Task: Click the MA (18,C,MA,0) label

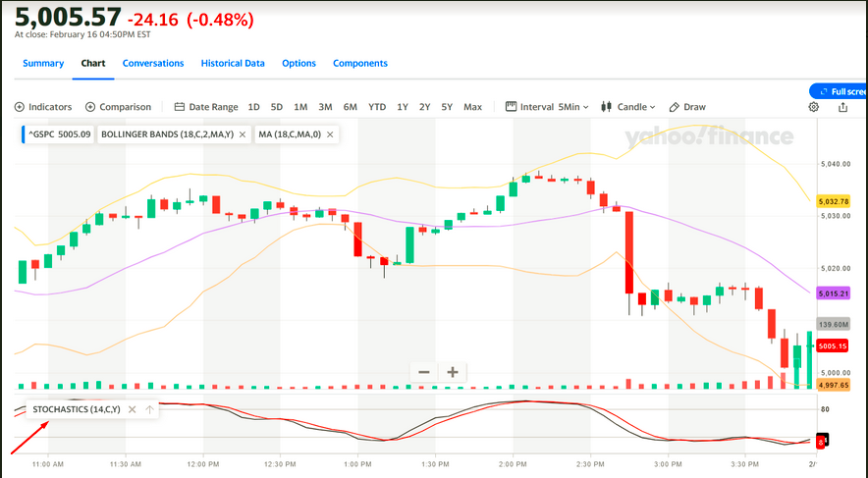Action: [290, 134]
